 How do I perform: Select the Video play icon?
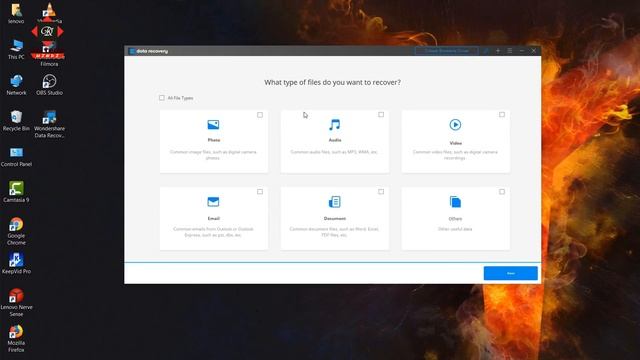click(455, 124)
